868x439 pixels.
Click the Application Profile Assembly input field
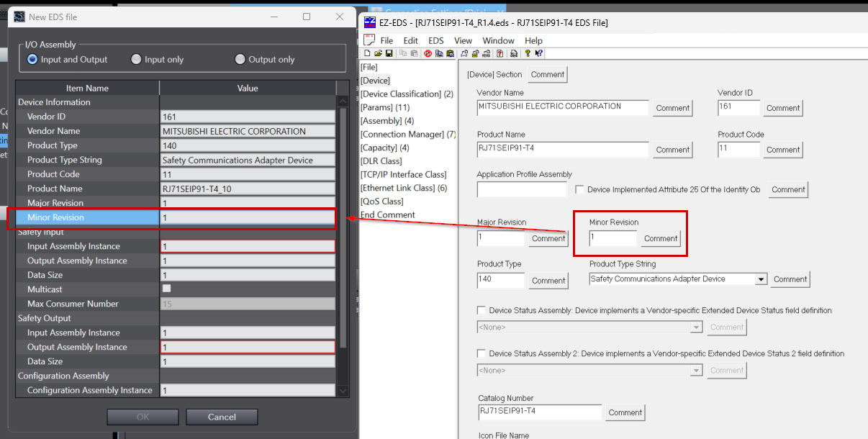point(523,189)
